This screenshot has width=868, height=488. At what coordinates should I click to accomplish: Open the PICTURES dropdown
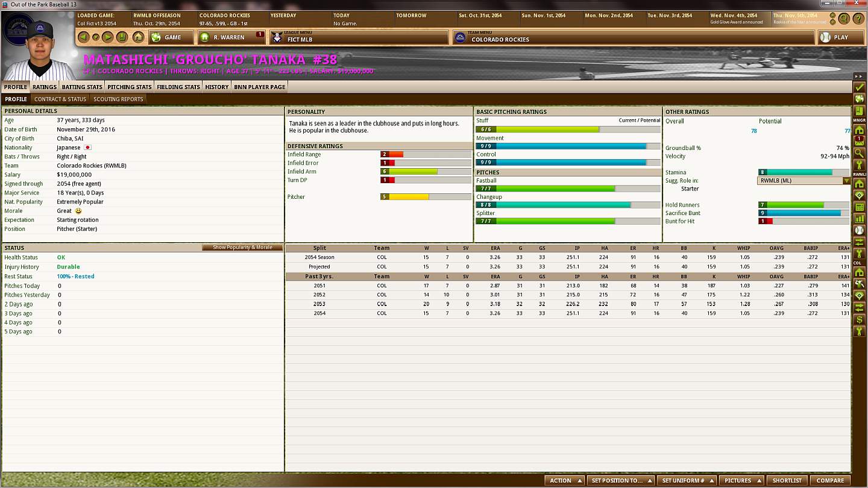(741, 480)
